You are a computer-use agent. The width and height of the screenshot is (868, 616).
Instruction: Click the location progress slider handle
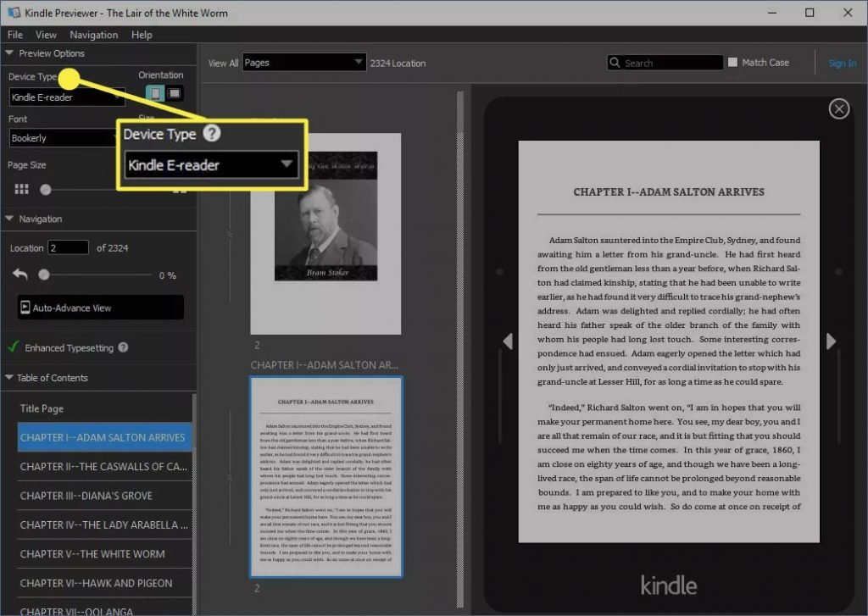44,275
